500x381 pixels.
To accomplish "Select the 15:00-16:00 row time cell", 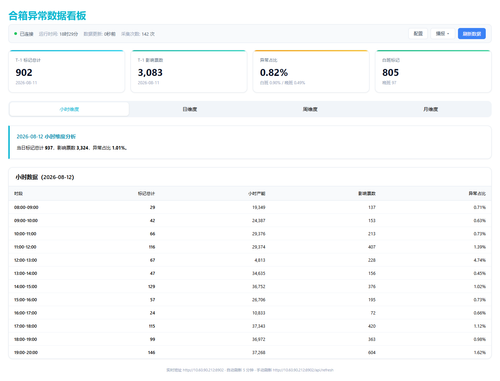I will [x=25, y=300].
